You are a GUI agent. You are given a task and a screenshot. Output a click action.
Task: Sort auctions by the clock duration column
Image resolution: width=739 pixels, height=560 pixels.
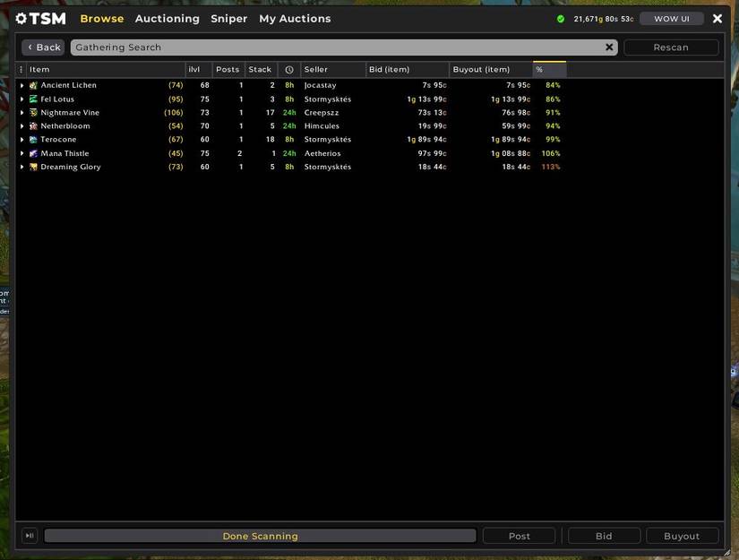(x=288, y=67)
